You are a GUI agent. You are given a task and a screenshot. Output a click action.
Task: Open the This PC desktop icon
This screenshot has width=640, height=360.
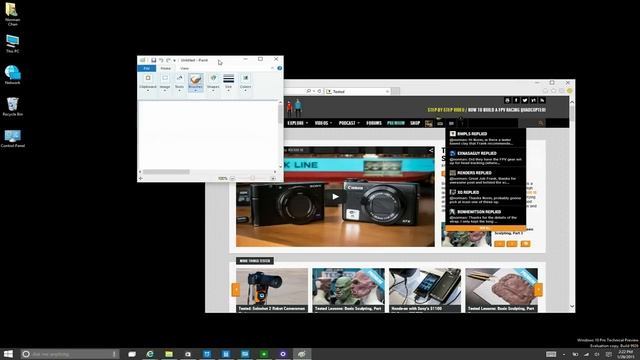[x=12, y=44]
